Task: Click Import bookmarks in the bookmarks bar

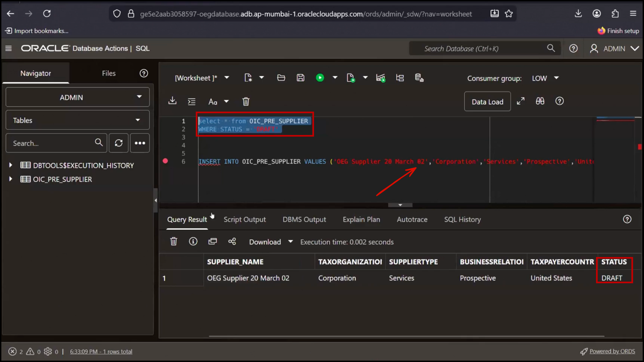Action: pos(37,31)
